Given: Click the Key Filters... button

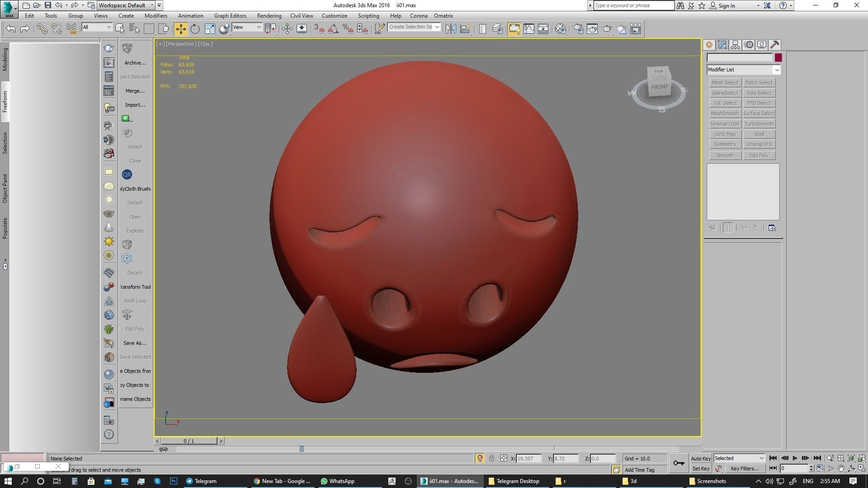Looking at the screenshot, I should (745, 469).
